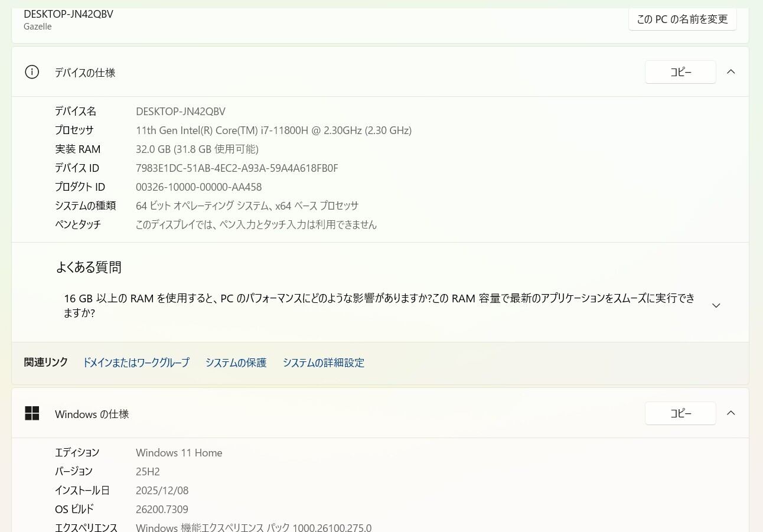Rename the PC with この PC の名前を変更
The image size is (763, 532).
click(x=682, y=19)
